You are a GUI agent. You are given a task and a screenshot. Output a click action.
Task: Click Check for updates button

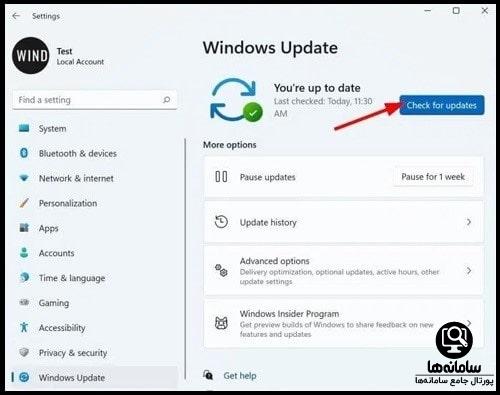(x=442, y=105)
